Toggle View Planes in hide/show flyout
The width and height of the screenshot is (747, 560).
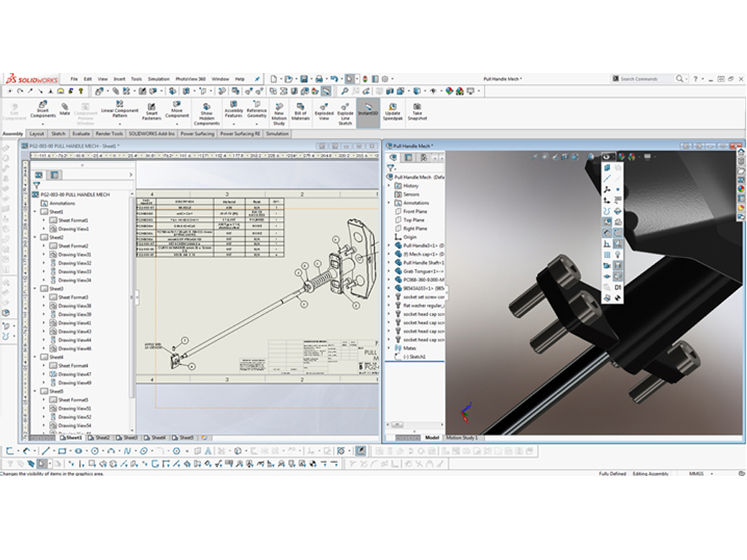[607, 168]
